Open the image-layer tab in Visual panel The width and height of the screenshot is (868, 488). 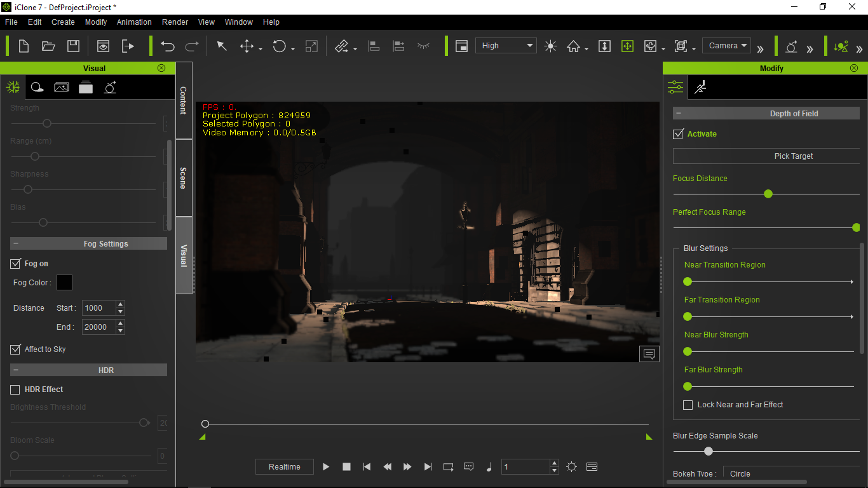(62, 87)
